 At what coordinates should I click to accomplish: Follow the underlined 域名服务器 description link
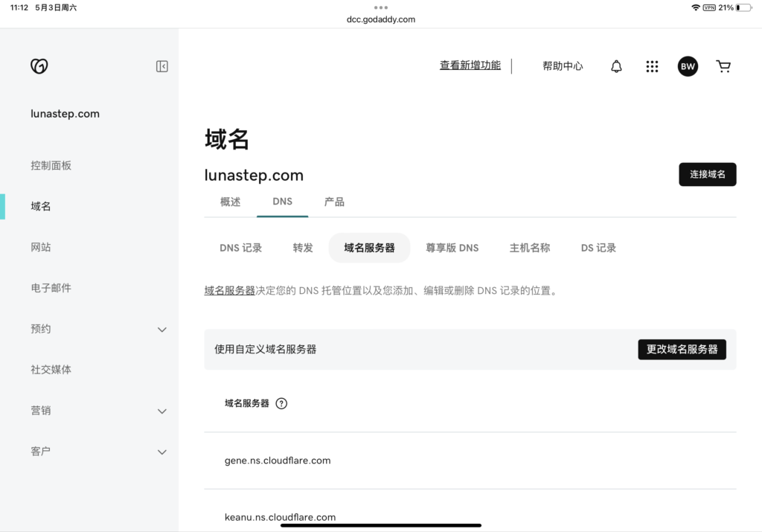pos(229,290)
